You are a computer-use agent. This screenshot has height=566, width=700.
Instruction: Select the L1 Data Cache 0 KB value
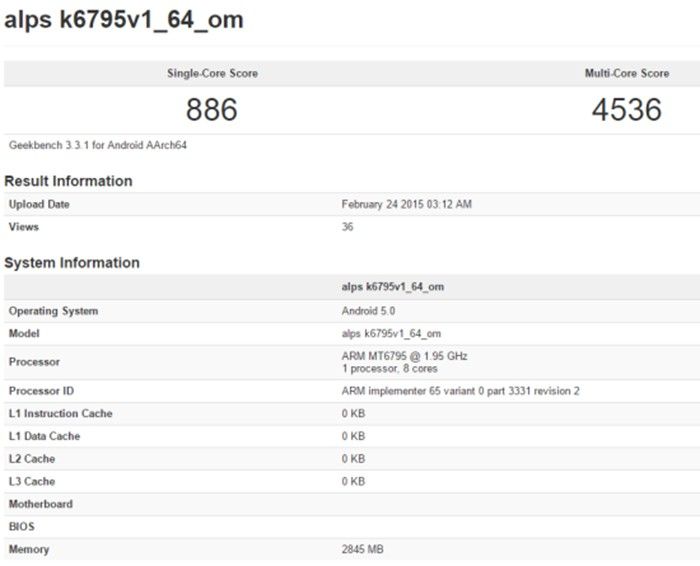[x=354, y=436]
